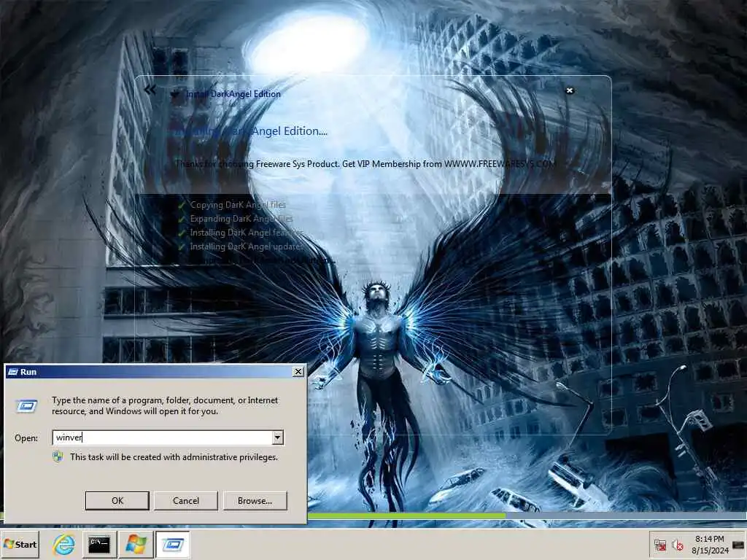
Task: Cancel the Run dialog
Action: click(x=186, y=500)
